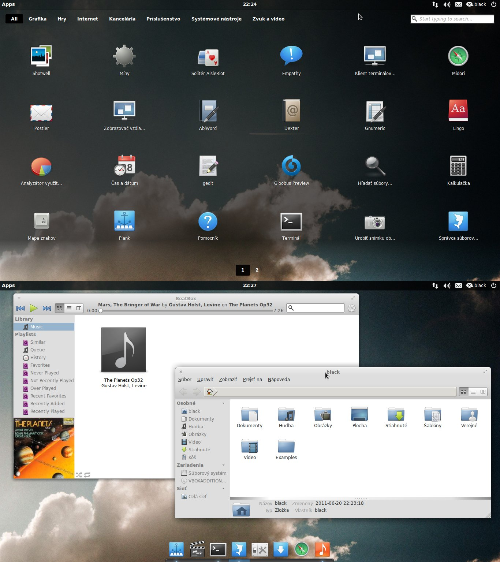Click the song progress slider
This screenshot has height=563, width=500.
coord(185,311)
